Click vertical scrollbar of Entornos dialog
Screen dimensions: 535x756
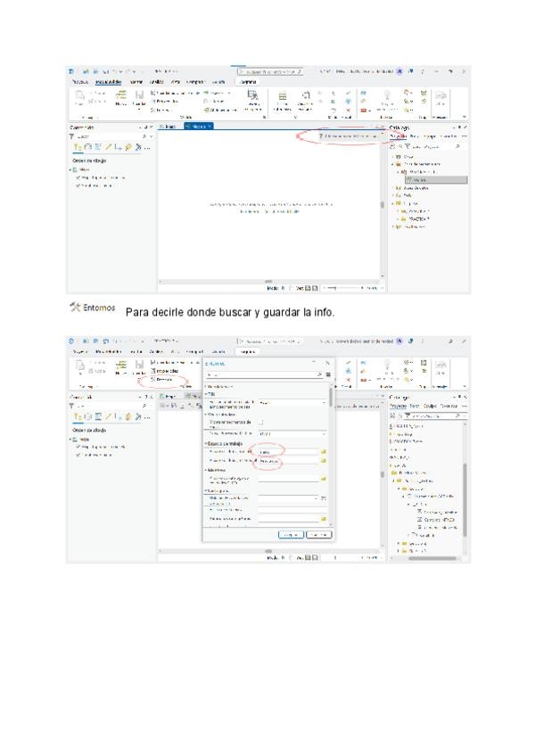click(331, 397)
